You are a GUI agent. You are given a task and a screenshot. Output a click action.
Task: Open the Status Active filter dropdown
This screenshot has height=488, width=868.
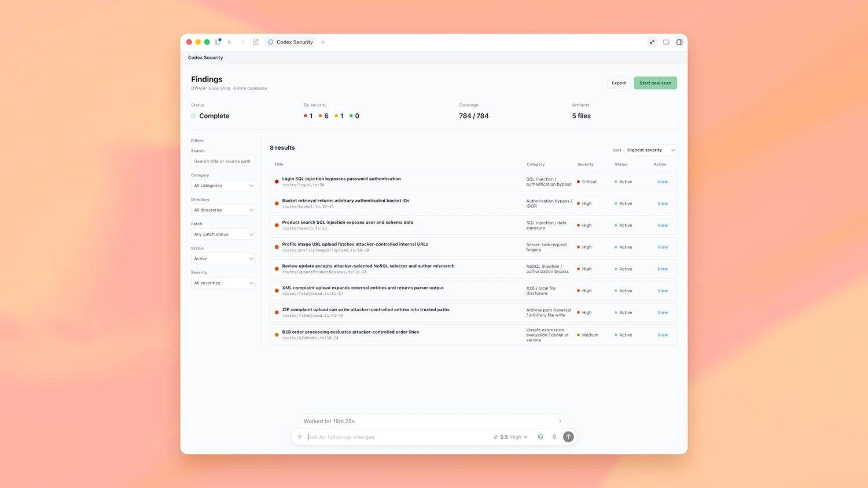click(223, 258)
